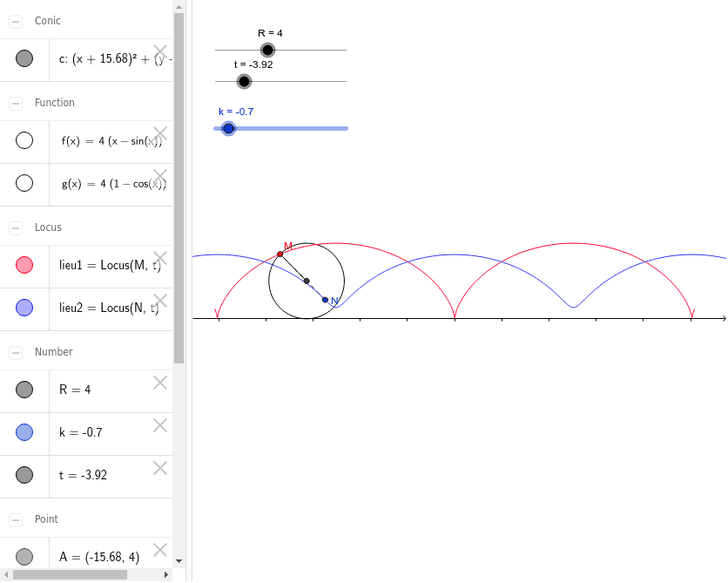Click the Point group header label

46,519
